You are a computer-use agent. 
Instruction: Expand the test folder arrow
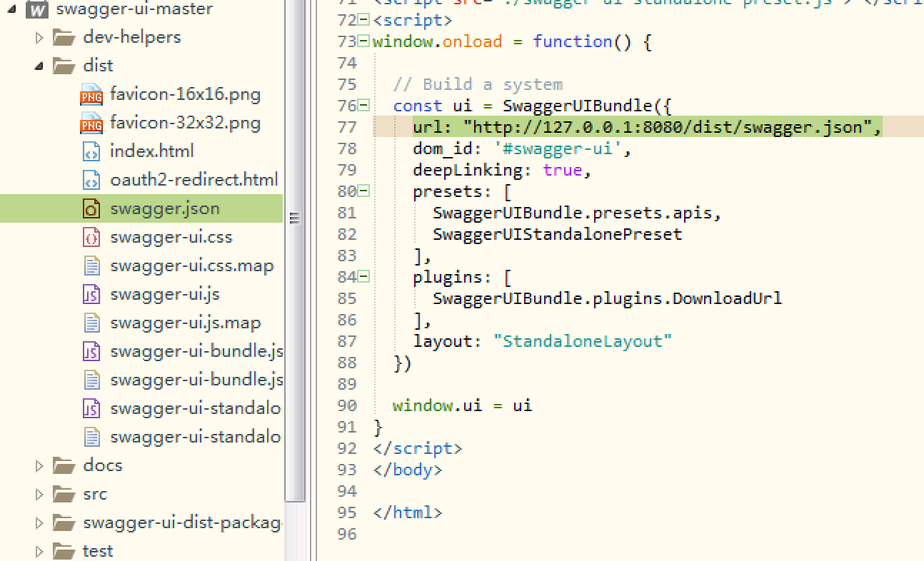coord(39,551)
